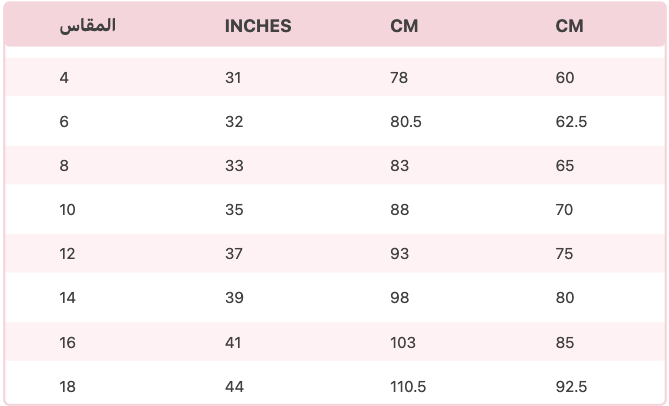The height and width of the screenshot is (406, 669).
Task: Click the 80.5 cm value
Action: tap(406, 122)
